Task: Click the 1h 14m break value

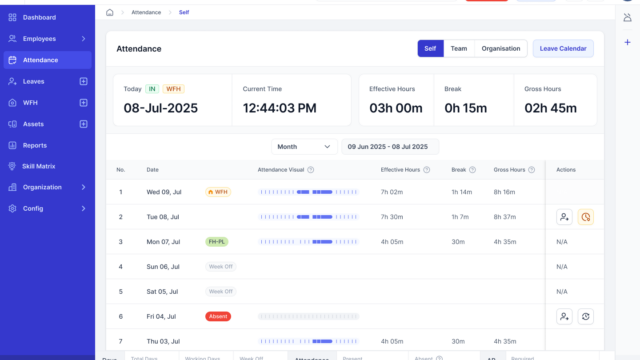Action: (462, 192)
